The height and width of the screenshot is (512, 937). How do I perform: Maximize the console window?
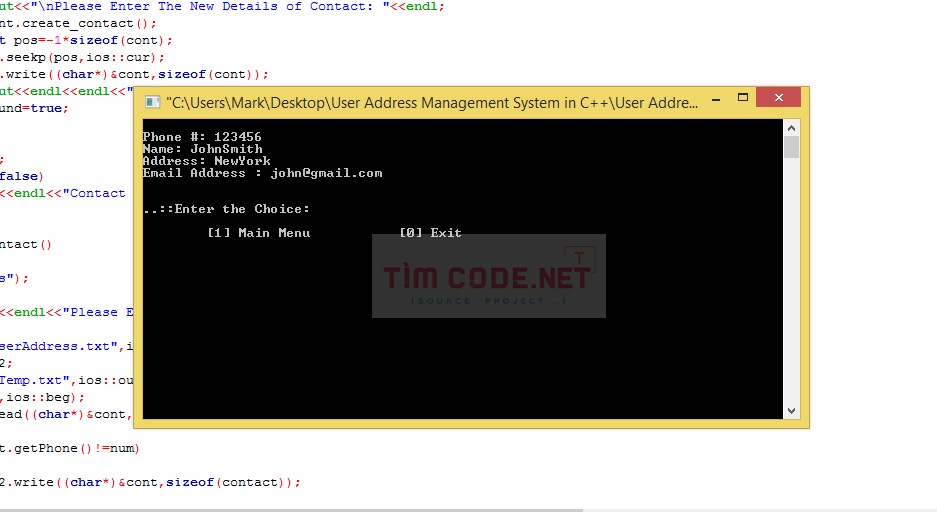(743, 97)
